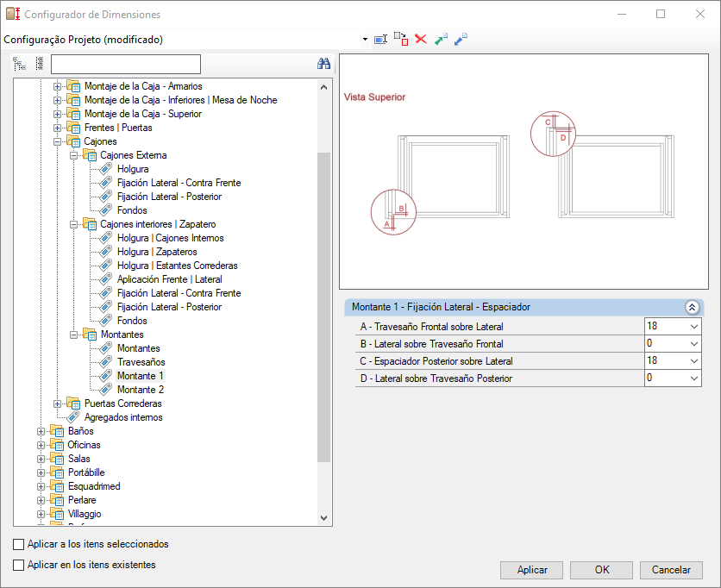
Task: Select the Montante 1 tree item
Action: [141, 376]
